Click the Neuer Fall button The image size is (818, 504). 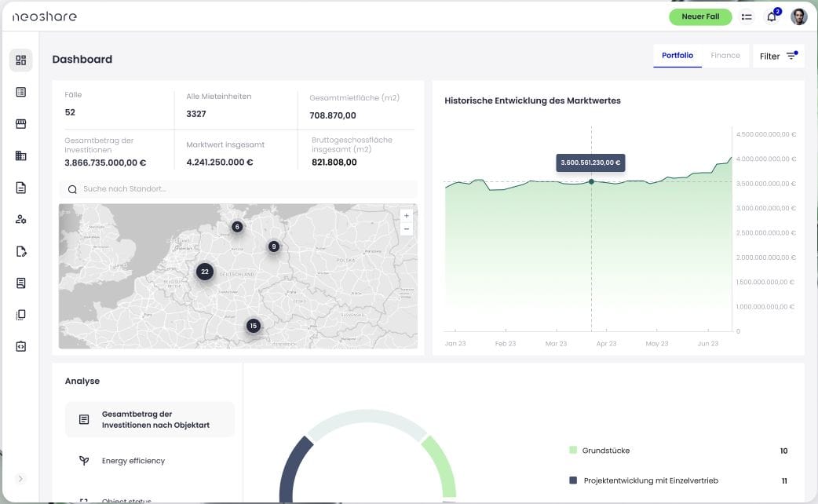click(x=700, y=16)
